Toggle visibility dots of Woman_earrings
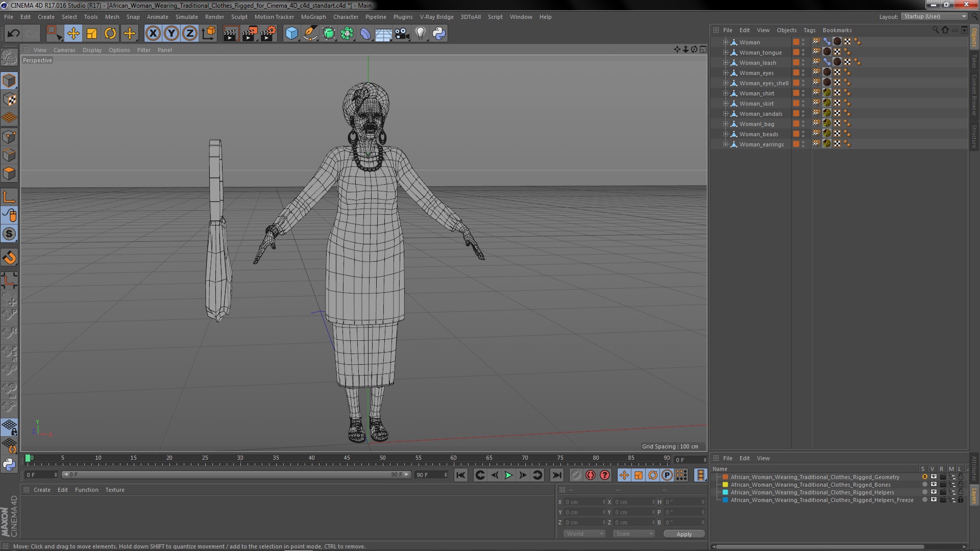The height and width of the screenshot is (551, 980). tap(803, 144)
